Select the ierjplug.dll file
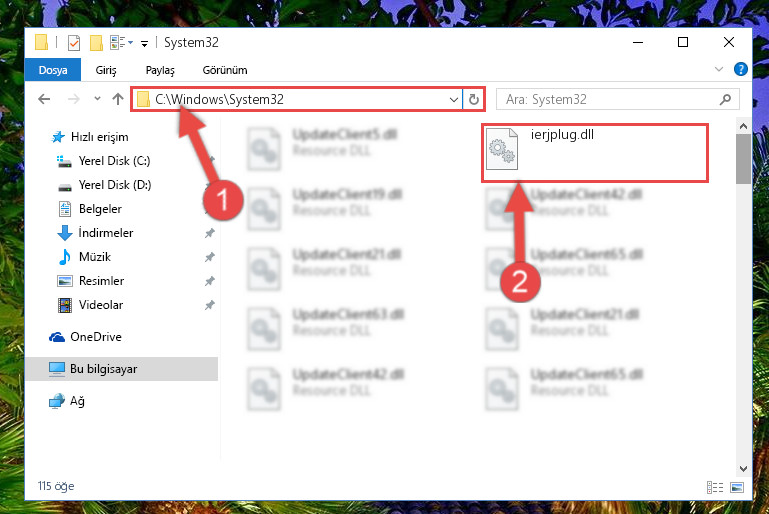 [x=595, y=153]
